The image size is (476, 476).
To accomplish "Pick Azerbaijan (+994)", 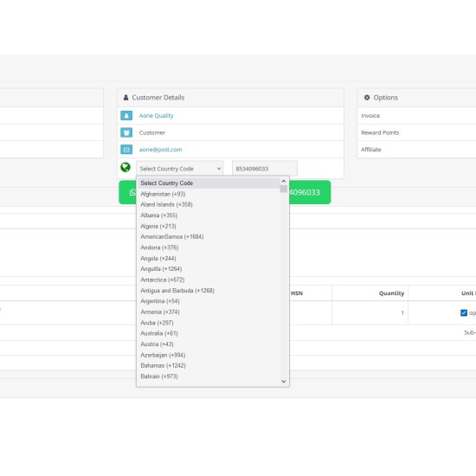I will pos(209,355).
